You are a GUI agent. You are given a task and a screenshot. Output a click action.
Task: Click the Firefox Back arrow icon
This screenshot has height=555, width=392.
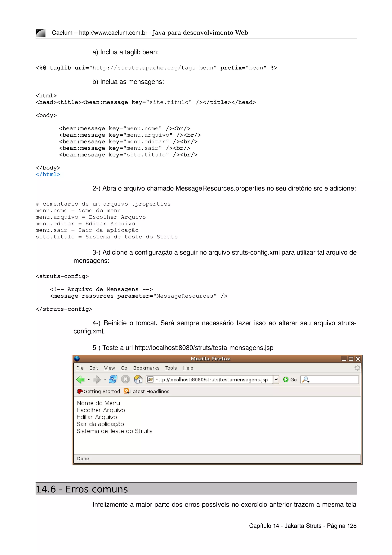pyautogui.click(x=80, y=380)
